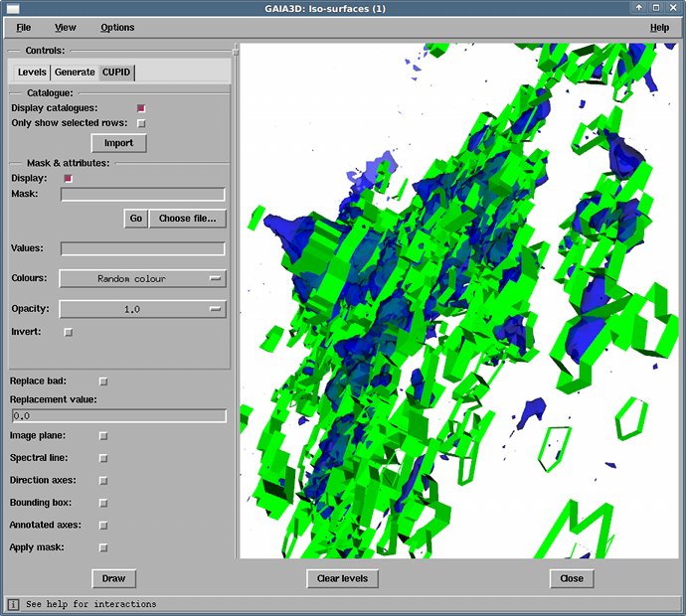Click the Mask input field
The image size is (686, 616).
pos(142,194)
